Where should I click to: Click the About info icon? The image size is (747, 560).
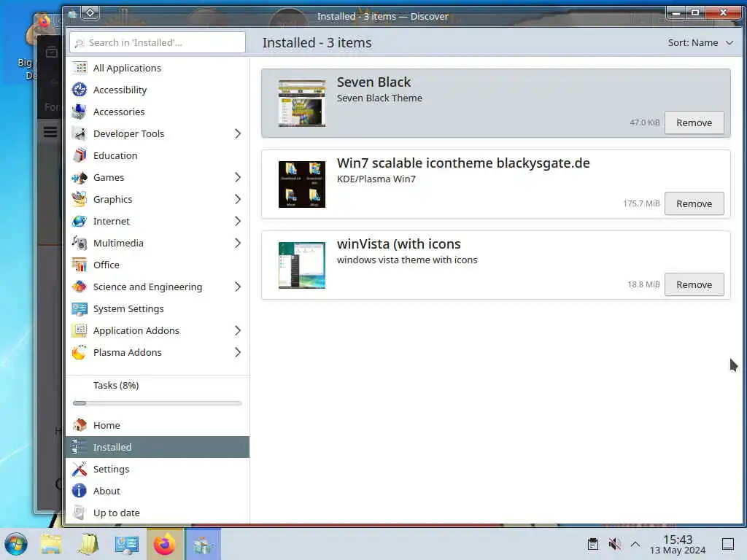coord(80,491)
